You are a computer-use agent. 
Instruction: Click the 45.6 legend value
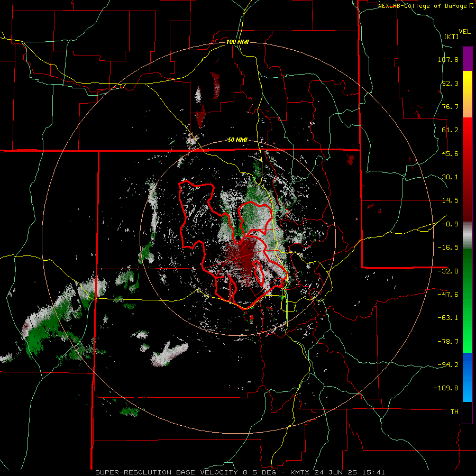450,153
